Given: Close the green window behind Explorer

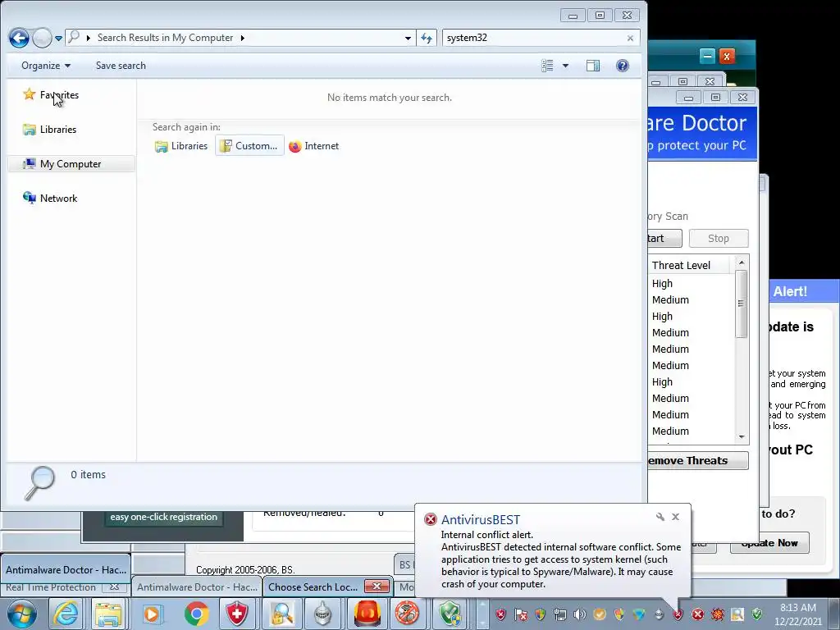Looking at the screenshot, I should pyautogui.click(x=727, y=56).
